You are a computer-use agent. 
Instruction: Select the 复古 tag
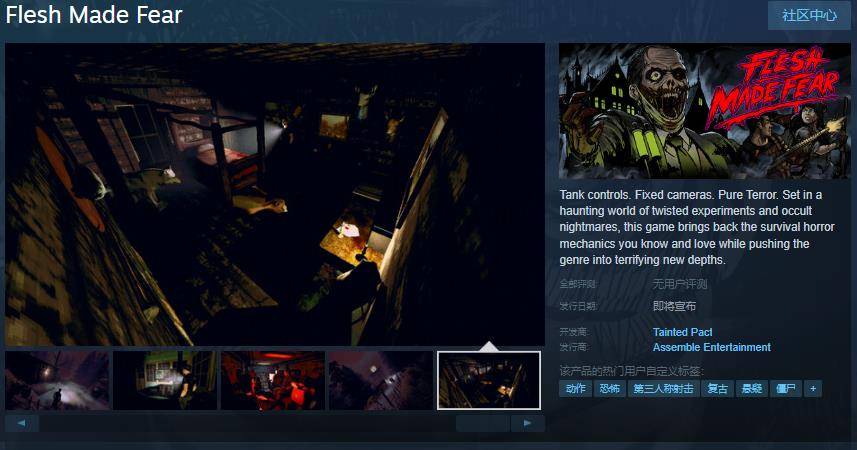tap(717, 388)
